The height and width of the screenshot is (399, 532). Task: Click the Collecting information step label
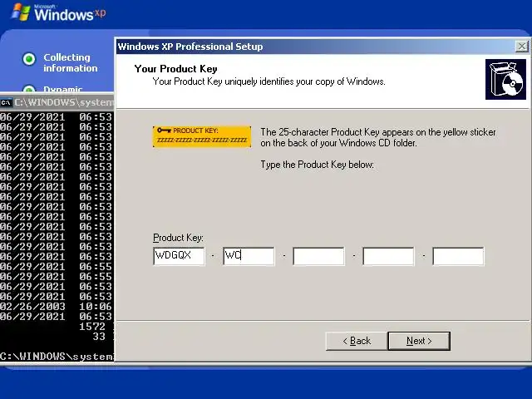pos(70,63)
